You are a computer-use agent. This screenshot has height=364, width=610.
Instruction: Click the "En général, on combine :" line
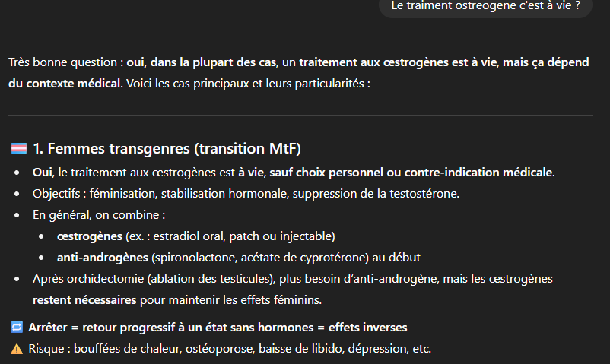pyautogui.click(x=99, y=215)
